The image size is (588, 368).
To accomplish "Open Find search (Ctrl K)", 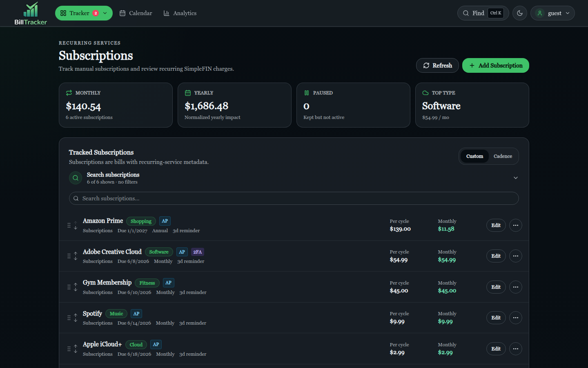I will (x=483, y=13).
